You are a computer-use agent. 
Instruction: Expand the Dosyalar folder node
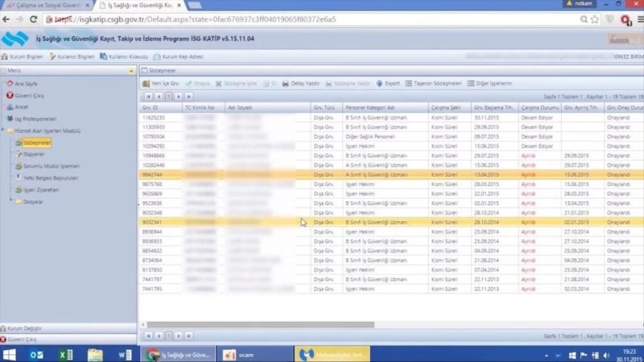pos(10,201)
